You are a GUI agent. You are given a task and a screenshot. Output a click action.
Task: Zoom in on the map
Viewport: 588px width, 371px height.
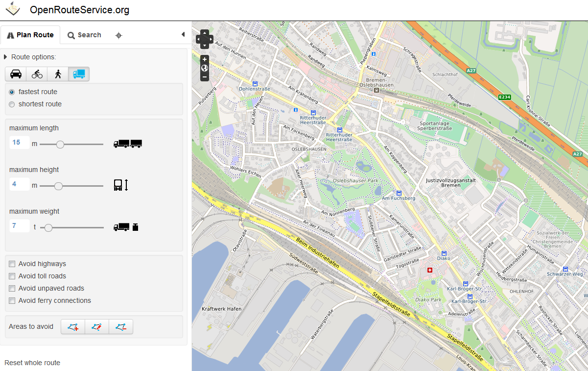(205, 59)
